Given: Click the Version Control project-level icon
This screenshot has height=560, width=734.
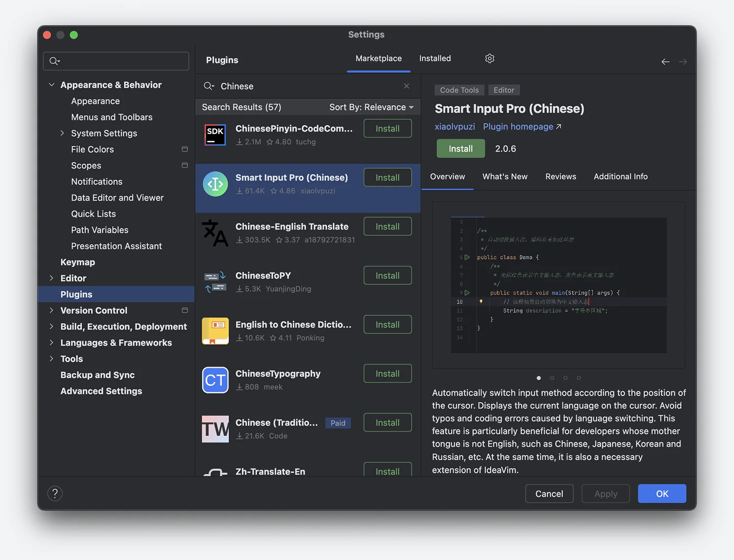Looking at the screenshot, I should (184, 310).
